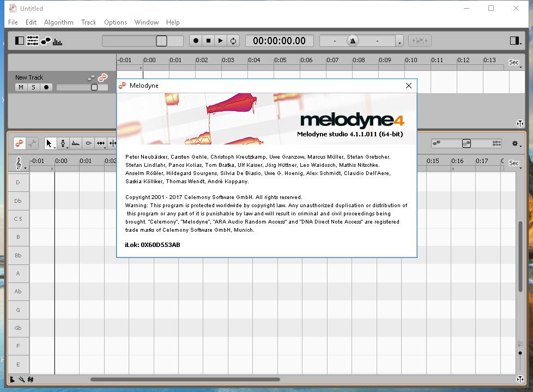Show all tracks' notes in blob display slider
This screenshot has width=533, height=392.
[x=496, y=143]
